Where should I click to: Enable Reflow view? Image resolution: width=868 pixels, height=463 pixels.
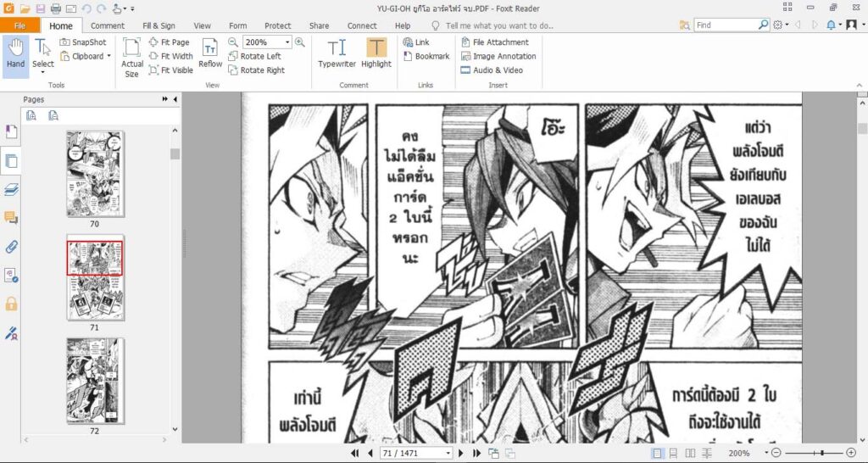click(x=210, y=53)
